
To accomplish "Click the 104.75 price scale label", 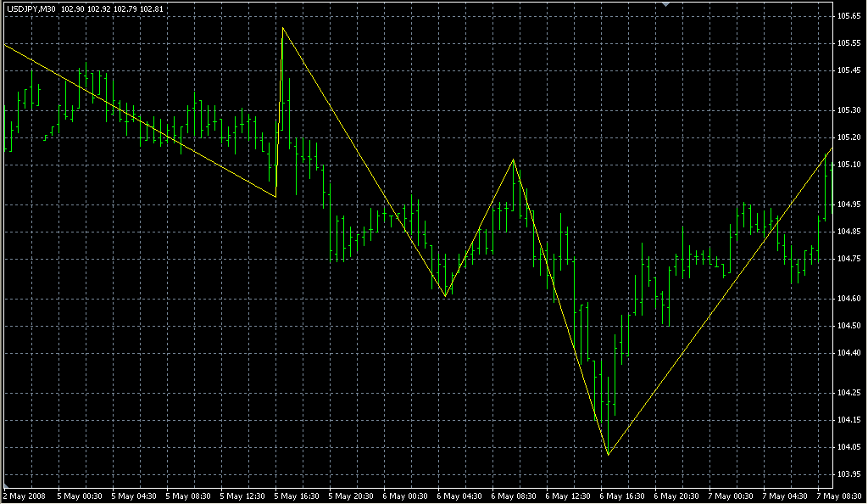I will pyautogui.click(x=849, y=259).
